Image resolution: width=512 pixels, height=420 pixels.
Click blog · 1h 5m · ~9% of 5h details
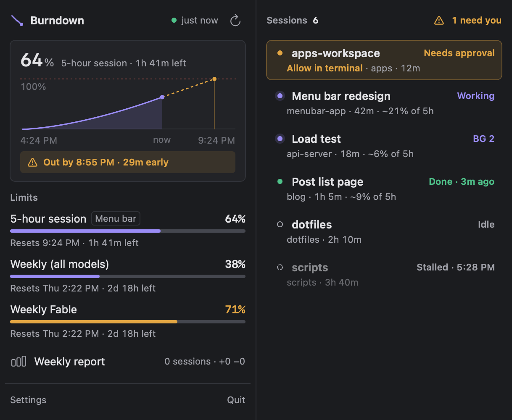[x=341, y=197]
